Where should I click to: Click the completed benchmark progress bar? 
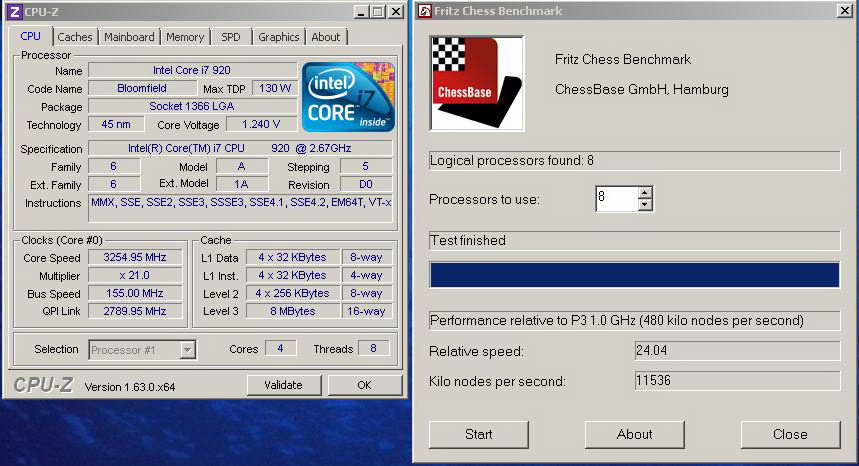tap(634, 275)
